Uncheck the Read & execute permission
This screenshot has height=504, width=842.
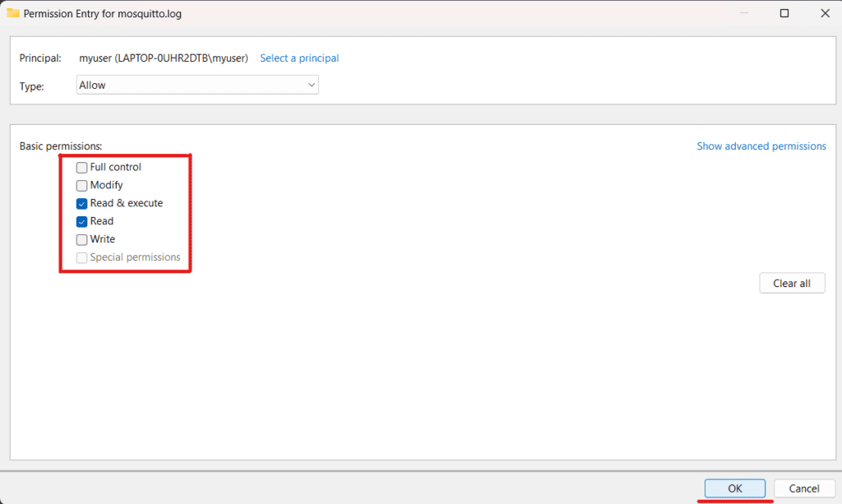click(81, 203)
